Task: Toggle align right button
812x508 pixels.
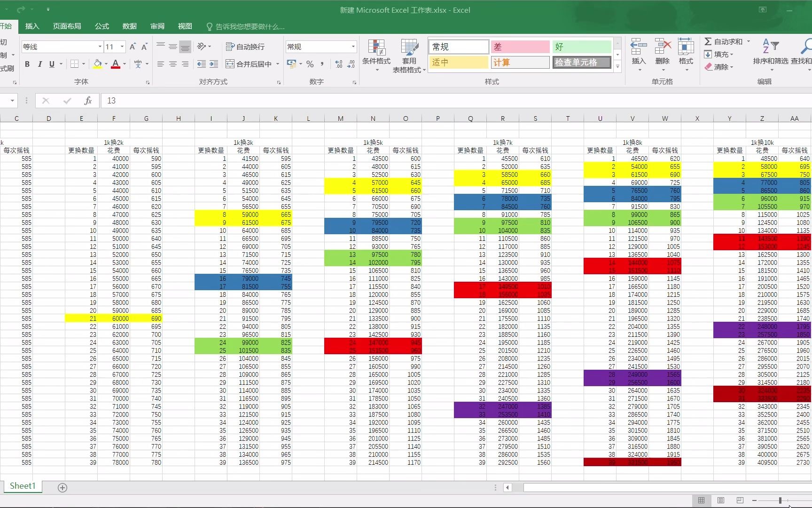Action: (185, 64)
